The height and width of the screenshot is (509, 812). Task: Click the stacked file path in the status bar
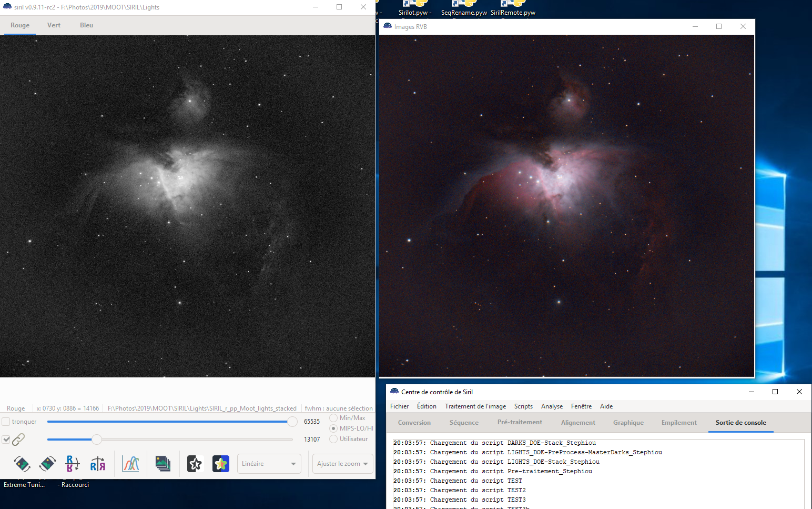point(202,408)
